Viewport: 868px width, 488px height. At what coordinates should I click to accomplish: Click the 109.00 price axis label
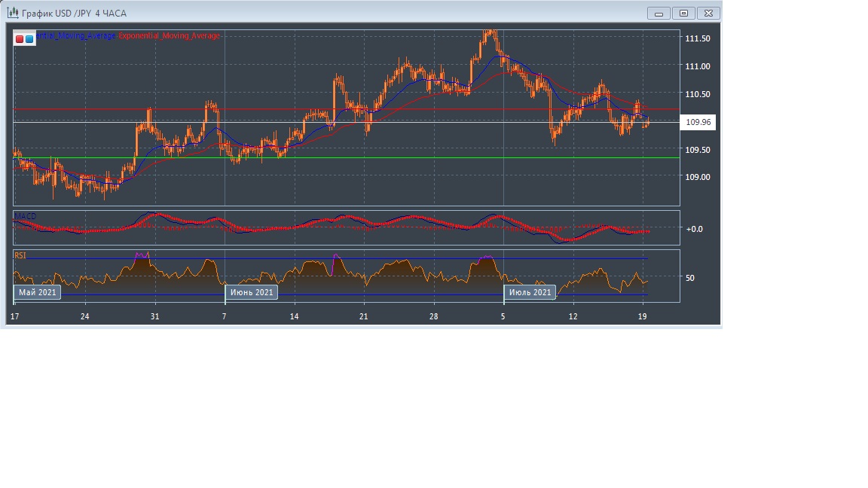697,177
